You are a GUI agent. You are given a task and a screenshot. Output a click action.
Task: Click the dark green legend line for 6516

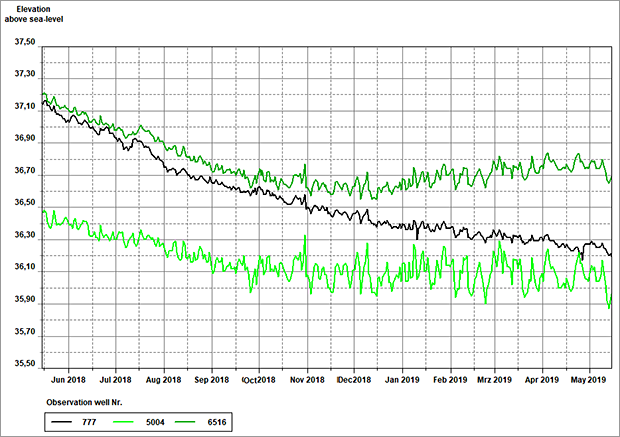(x=185, y=422)
